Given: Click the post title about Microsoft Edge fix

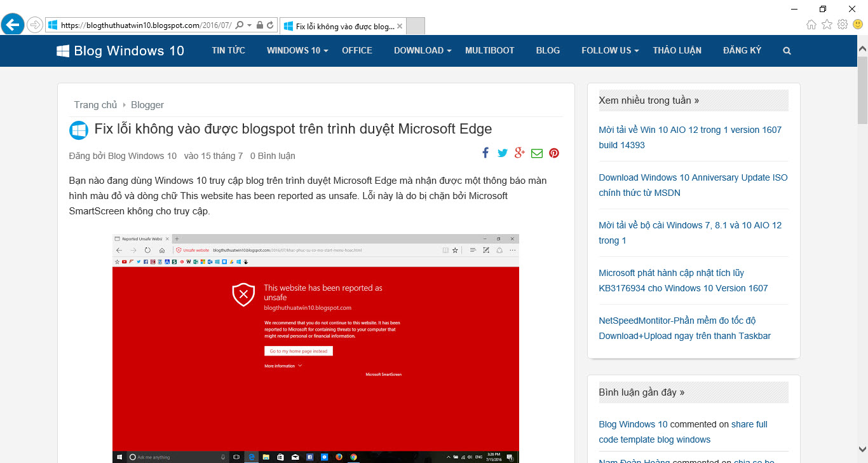Looking at the screenshot, I should click(293, 129).
